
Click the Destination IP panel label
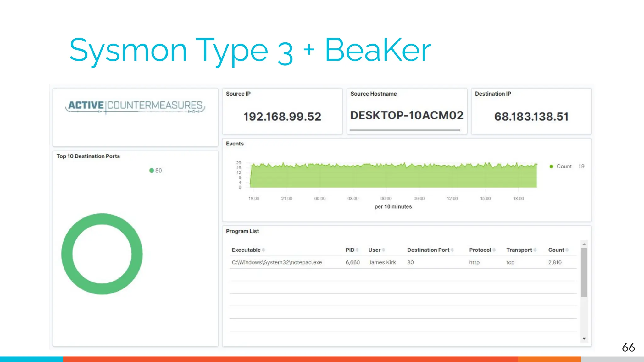pyautogui.click(x=493, y=94)
